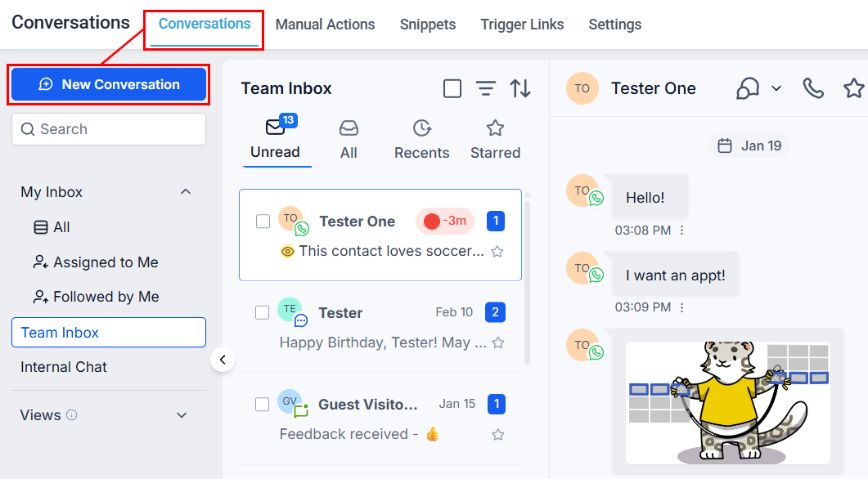Star the Tester conversation in the list
Screen dimensions: 868x479
(497, 343)
